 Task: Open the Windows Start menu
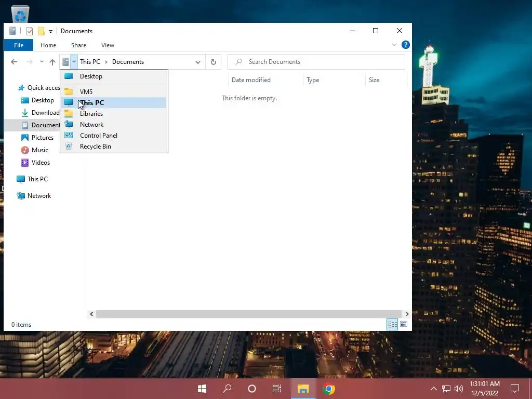coord(202,389)
